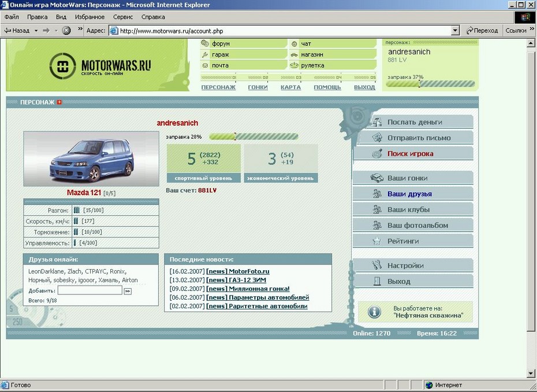Click the add friend submit button
The image size is (537, 392).
(128, 291)
